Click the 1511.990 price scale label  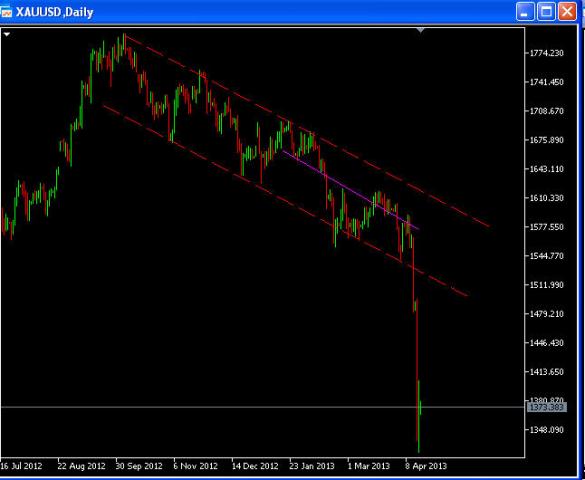547,285
